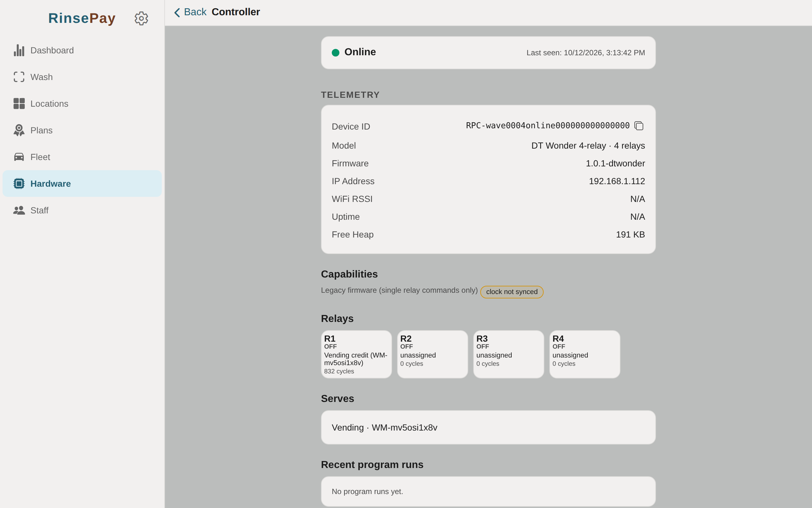
Task: Select the R1 relay card
Action: tap(356, 354)
